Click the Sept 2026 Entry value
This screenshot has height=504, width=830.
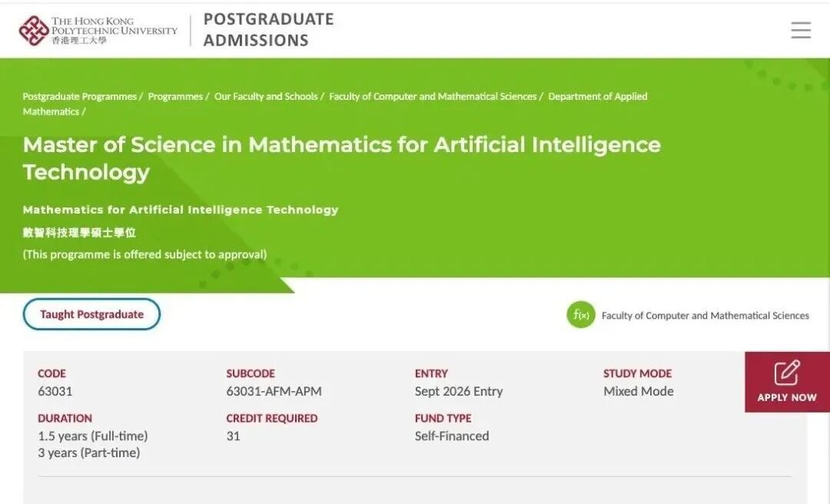pyautogui.click(x=458, y=391)
